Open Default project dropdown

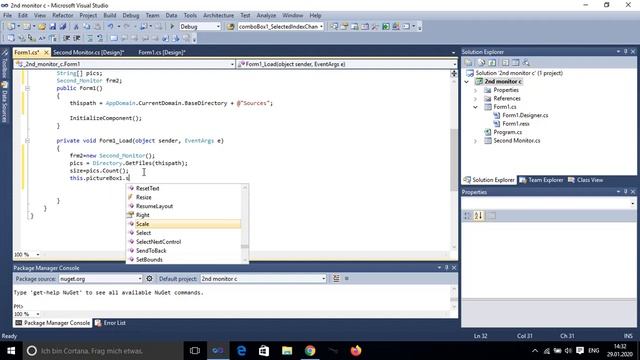coord(324,278)
